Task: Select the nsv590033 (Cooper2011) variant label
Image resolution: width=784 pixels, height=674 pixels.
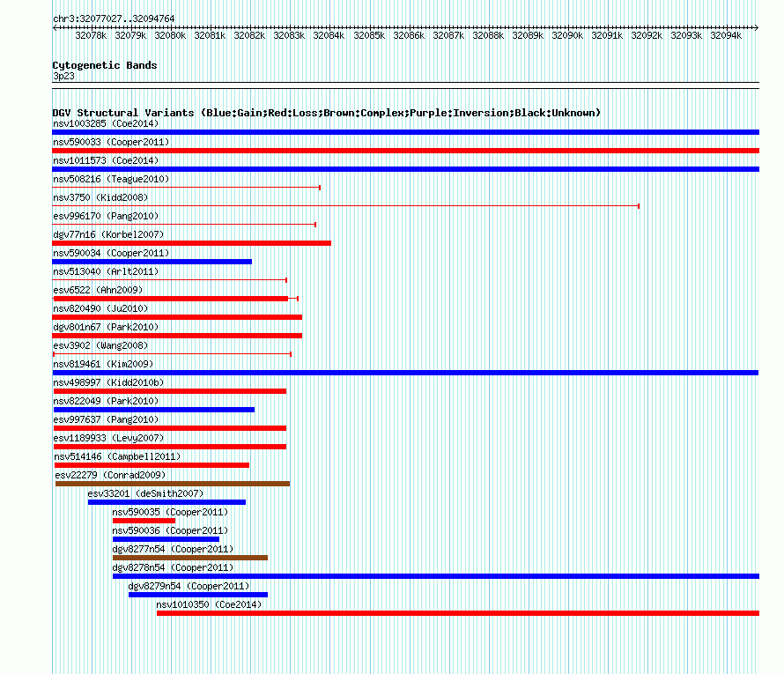Action: (111, 142)
